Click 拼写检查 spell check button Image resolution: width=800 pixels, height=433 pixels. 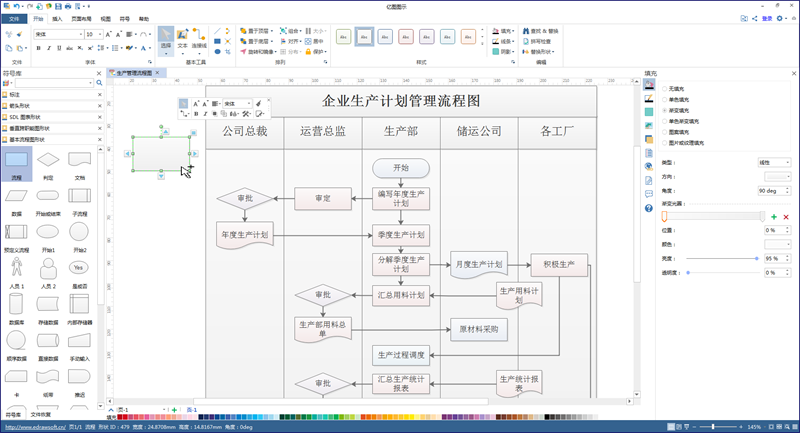(x=537, y=41)
